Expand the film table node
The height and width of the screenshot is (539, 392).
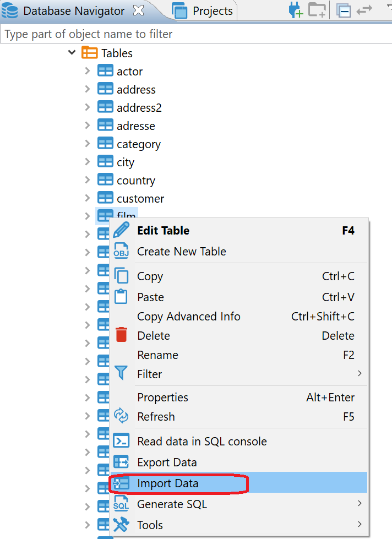(89, 216)
